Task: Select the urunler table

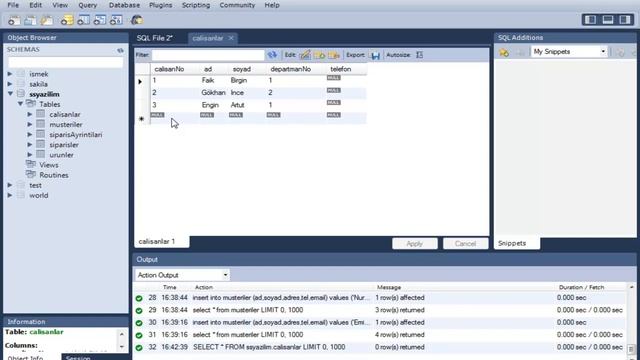Action: point(62,155)
